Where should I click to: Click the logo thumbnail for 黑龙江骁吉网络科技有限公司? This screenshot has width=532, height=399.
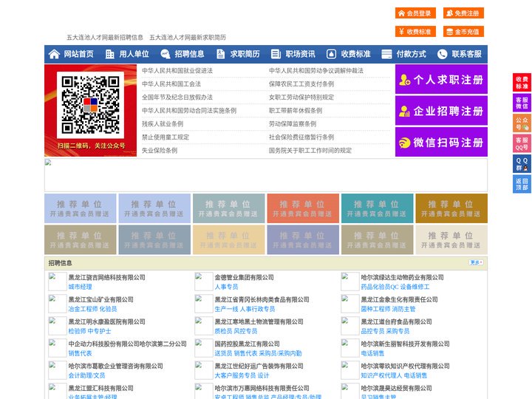click(58, 282)
